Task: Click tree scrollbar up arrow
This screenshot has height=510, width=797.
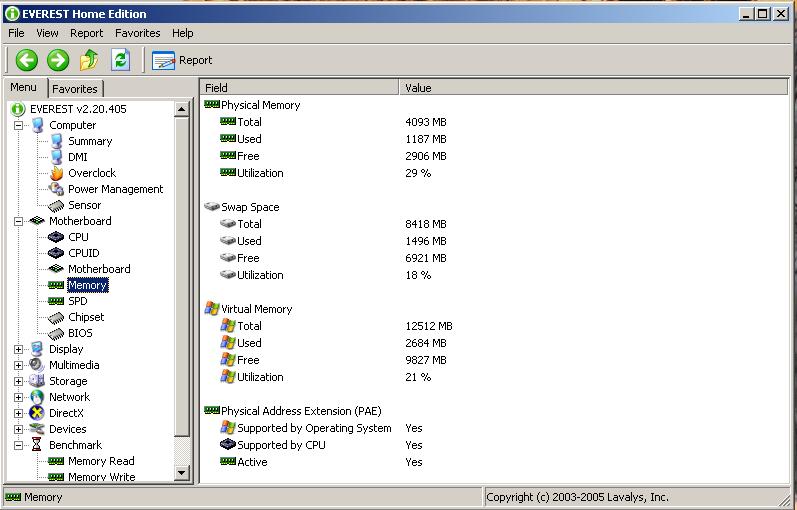Action: (182, 109)
